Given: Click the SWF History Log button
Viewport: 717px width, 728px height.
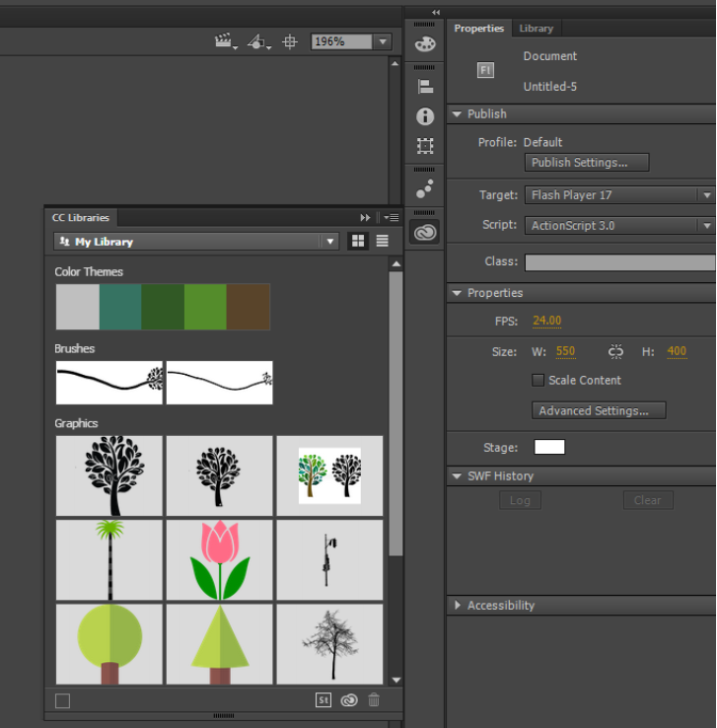Looking at the screenshot, I should click(x=520, y=500).
